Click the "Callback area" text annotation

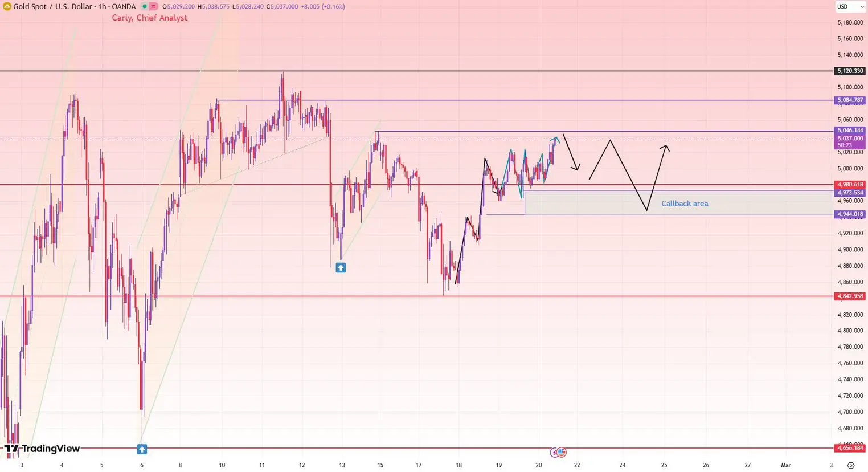(685, 204)
